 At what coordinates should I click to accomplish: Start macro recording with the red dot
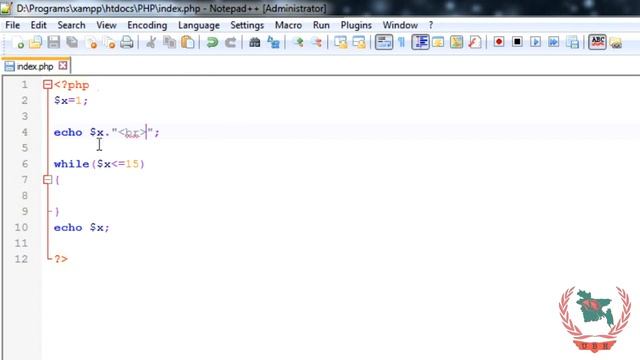pos(499,42)
